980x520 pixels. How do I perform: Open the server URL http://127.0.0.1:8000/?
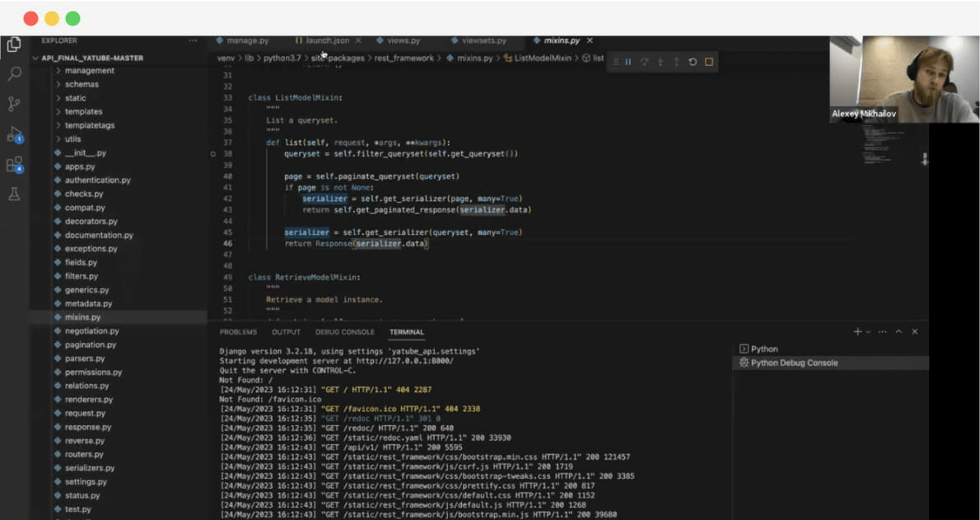(405, 361)
